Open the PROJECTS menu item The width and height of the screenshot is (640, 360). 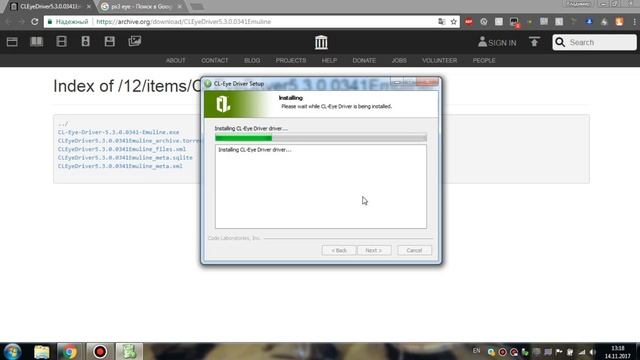tap(291, 60)
